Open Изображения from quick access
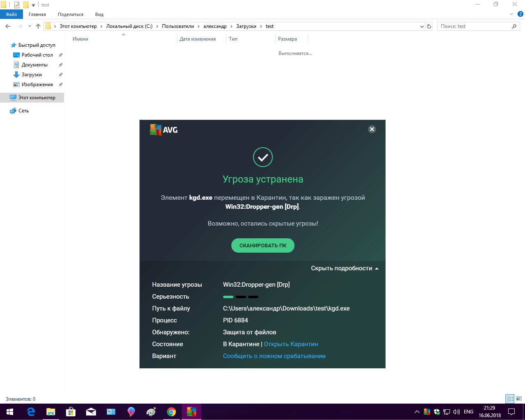The height and width of the screenshot is (420, 525). coord(37,84)
